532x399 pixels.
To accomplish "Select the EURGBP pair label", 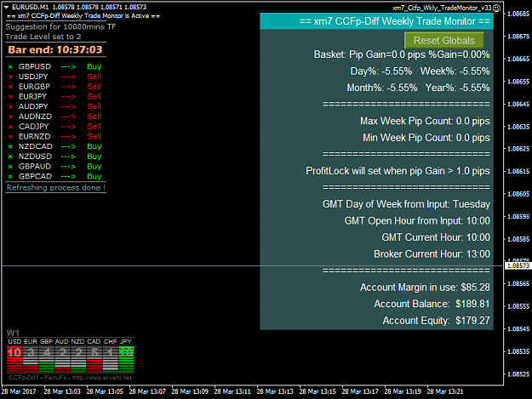I will pos(34,87).
